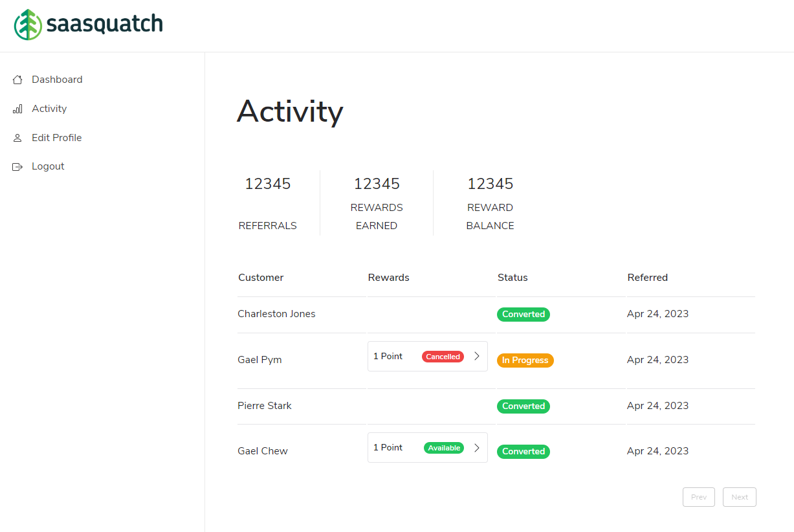The height and width of the screenshot is (532, 794).
Task: Click the Logout link in the sidebar
Action: [48, 166]
